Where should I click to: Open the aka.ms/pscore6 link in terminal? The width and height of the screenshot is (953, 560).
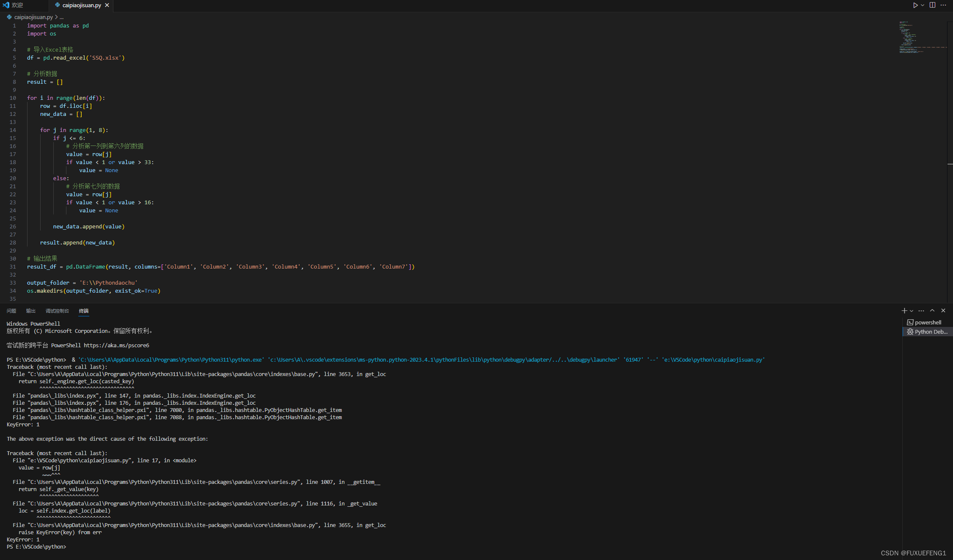[116, 345]
